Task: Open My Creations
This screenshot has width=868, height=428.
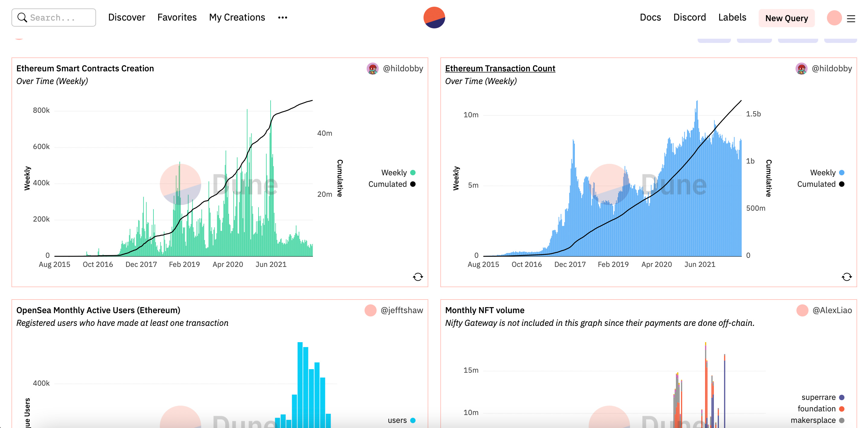Action: pos(237,18)
